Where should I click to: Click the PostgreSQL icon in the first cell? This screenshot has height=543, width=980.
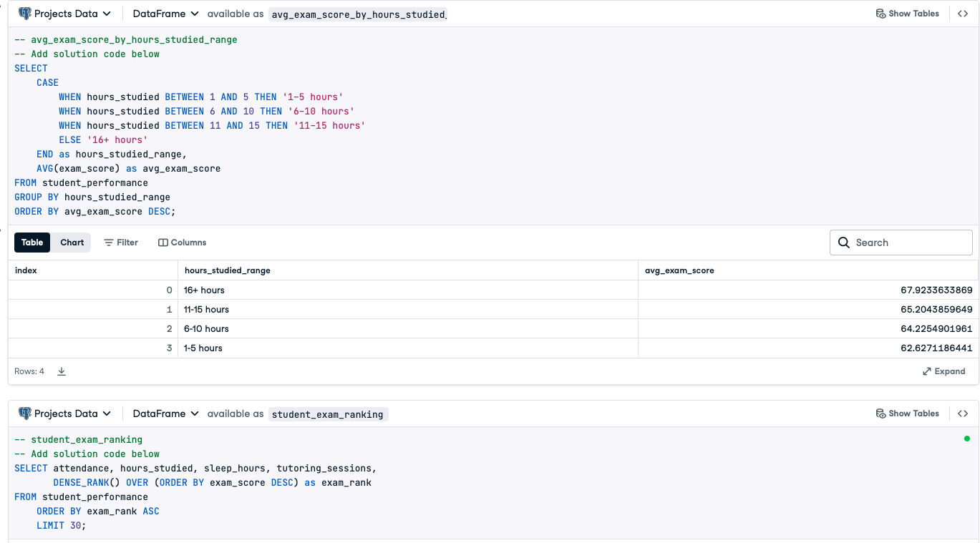click(x=25, y=14)
